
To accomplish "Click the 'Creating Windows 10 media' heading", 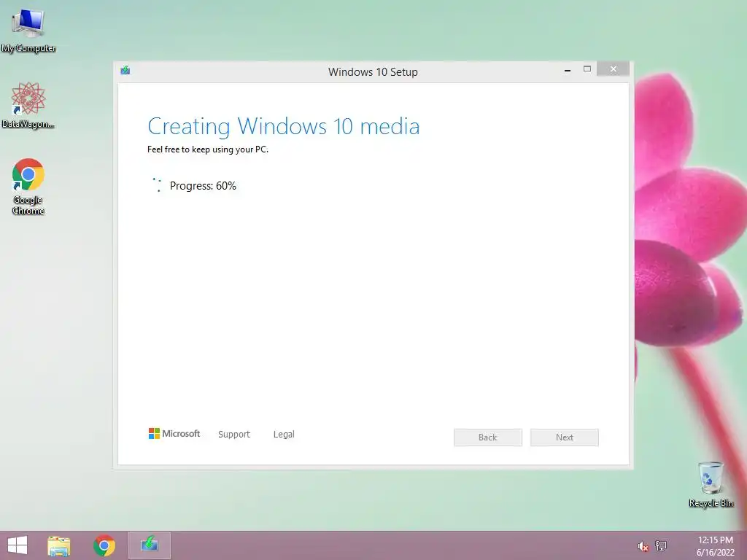I will pyautogui.click(x=284, y=126).
